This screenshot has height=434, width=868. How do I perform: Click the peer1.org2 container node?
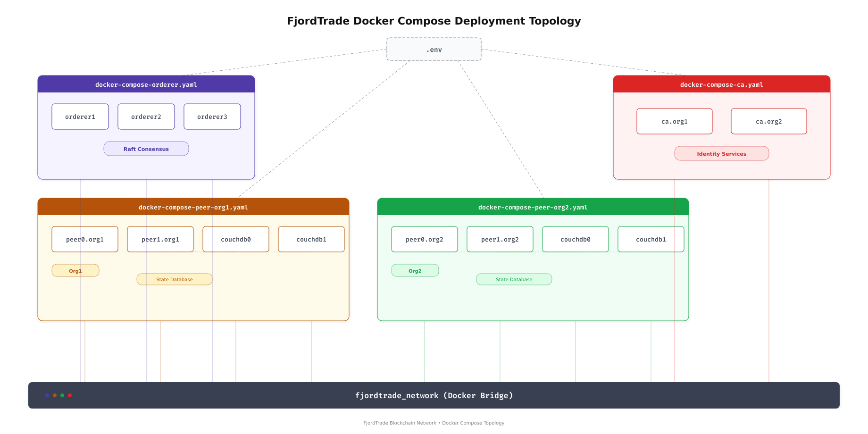pyautogui.click(x=500, y=239)
